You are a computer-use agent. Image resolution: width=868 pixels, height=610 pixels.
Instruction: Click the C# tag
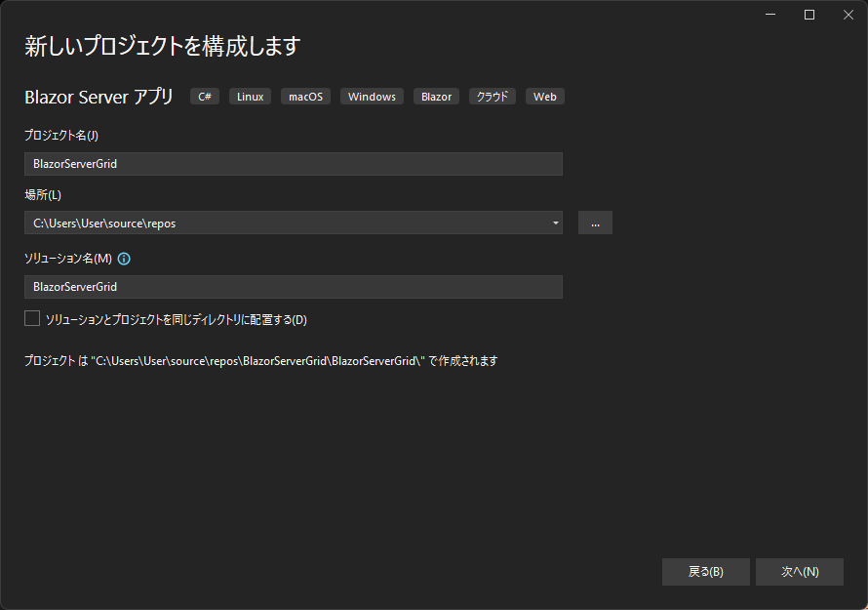(205, 97)
